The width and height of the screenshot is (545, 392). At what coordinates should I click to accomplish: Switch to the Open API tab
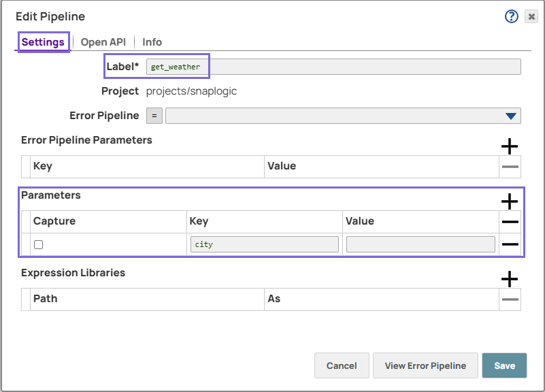pos(103,42)
